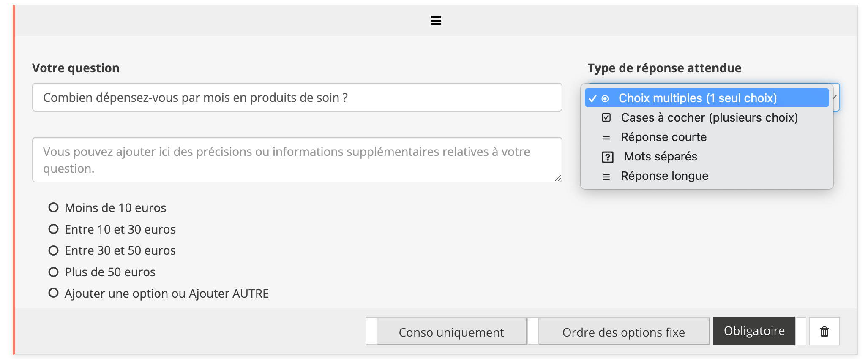Click "Ajouter une option ou Ajouter AUTRE"
The image size is (868, 359).
167,294
